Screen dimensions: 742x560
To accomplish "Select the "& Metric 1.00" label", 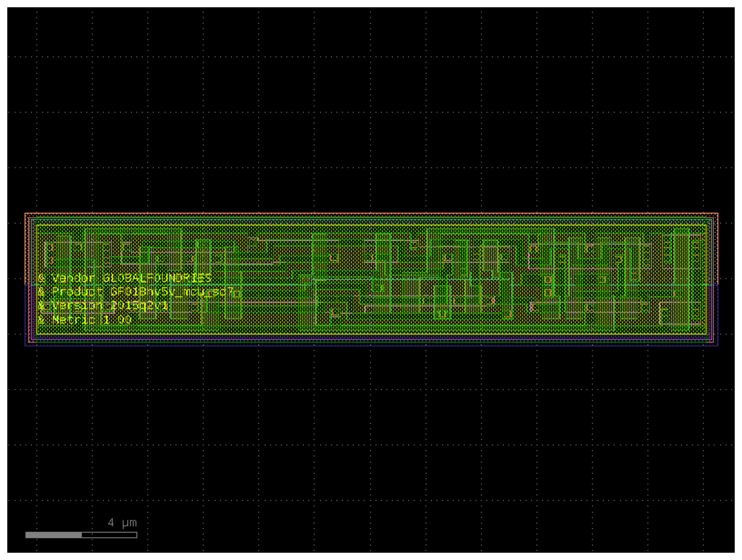I will [85, 320].
